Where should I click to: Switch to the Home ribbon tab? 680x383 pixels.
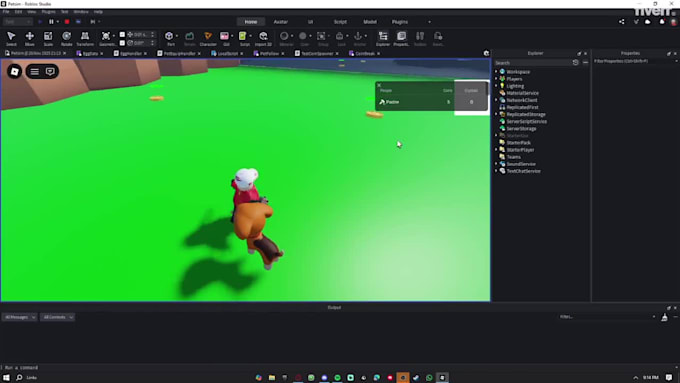(251, 22)
